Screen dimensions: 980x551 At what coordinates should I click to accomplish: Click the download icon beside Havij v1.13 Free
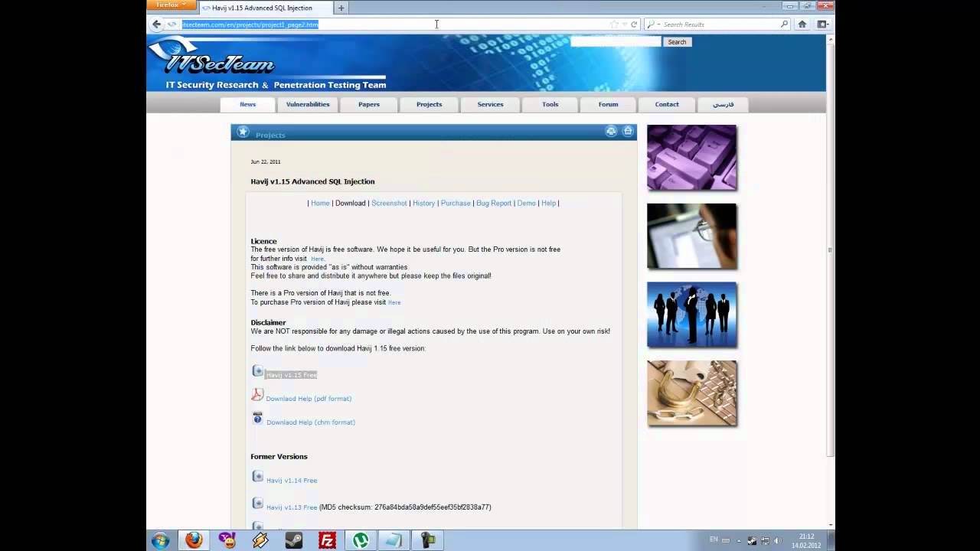[x=257, y=504]
